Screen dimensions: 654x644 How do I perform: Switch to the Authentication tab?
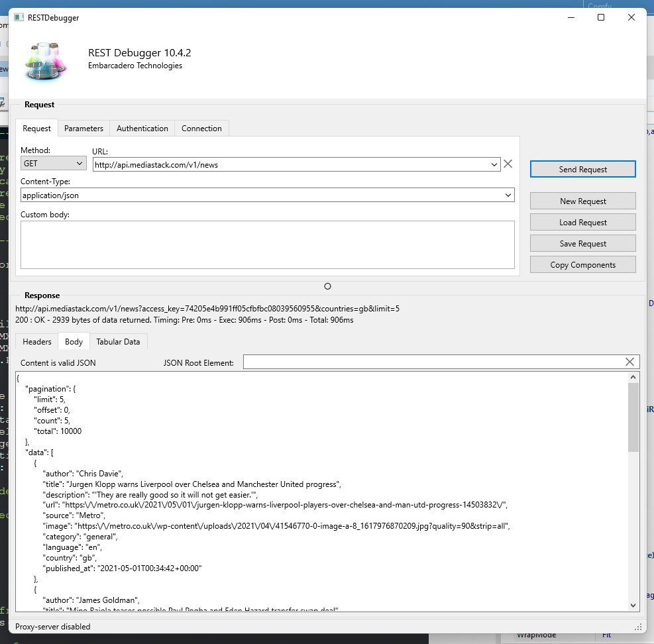click(x=142, y=128)
